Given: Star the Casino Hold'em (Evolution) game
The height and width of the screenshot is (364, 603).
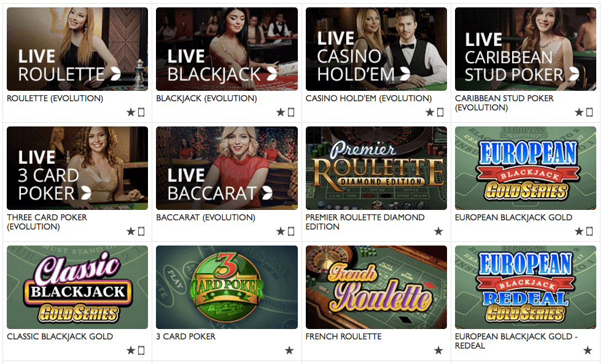Looking at the screenshot, I should (x=430, y=112).
